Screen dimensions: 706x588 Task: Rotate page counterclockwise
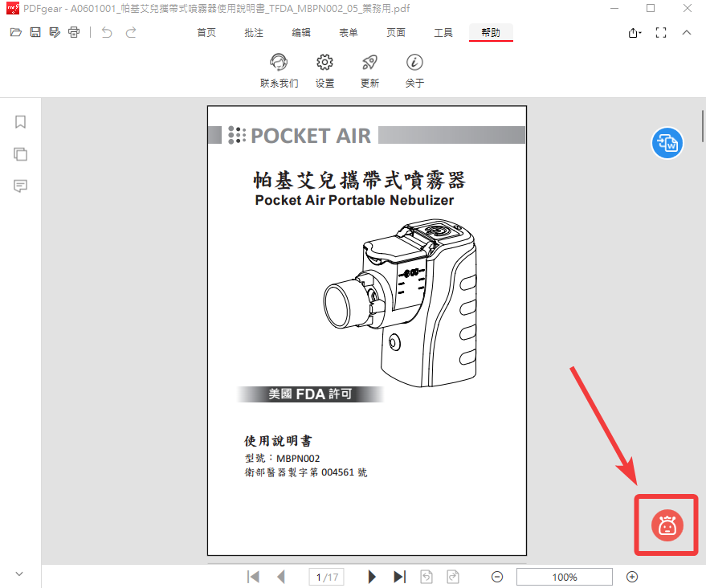click(426, 577)
